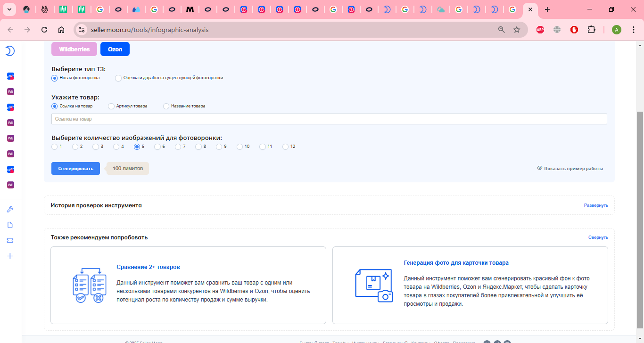Image resolution: width=644 pixels, height=343 pixels.
Task: Open Chrome three-dot menu
Action: tap(633, 30)
